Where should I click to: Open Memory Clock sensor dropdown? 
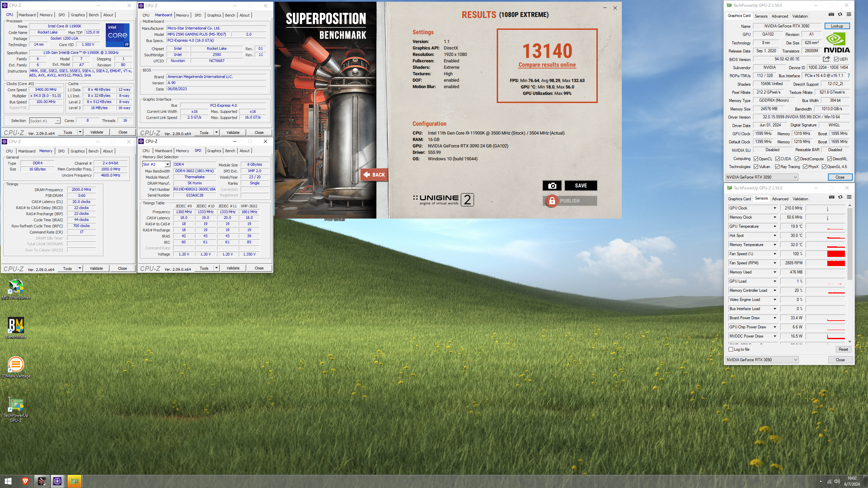775,217
